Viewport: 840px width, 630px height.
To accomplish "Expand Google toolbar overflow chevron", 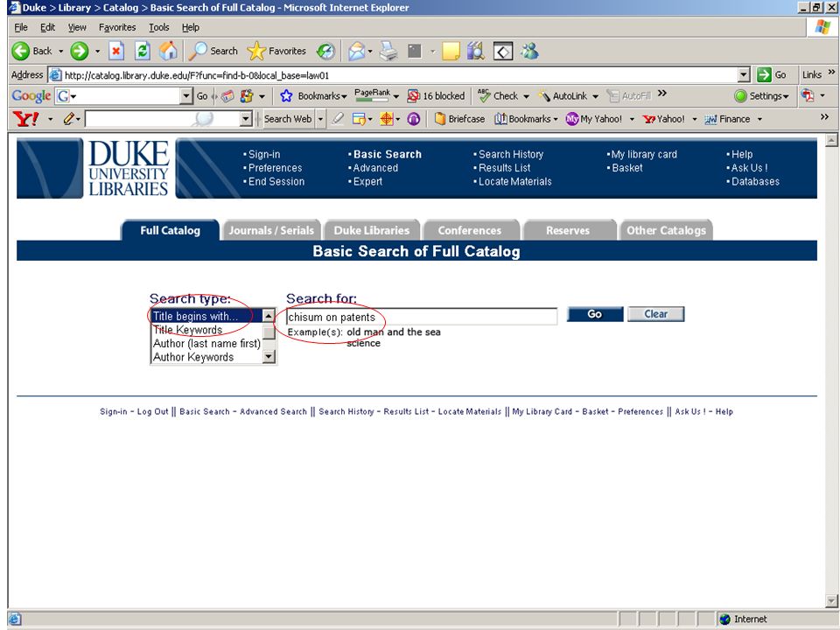I will pos(662,94).
